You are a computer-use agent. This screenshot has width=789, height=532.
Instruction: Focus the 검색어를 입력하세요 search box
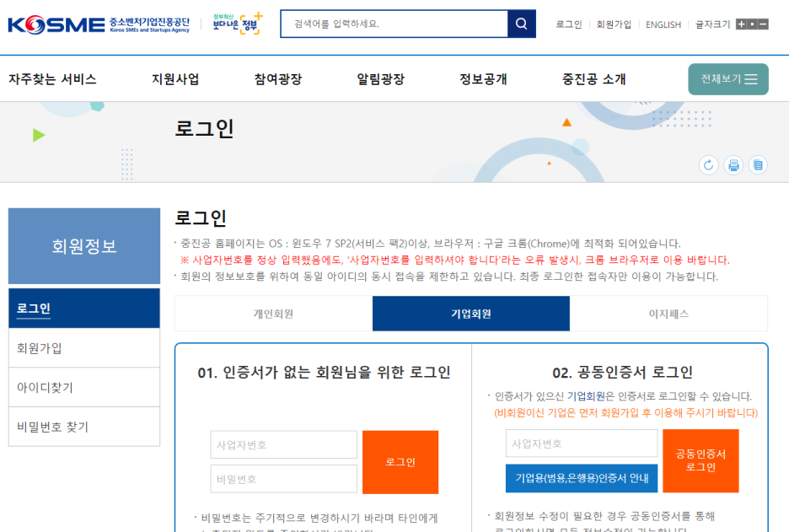pyautogui.click(x=394, y=24)
